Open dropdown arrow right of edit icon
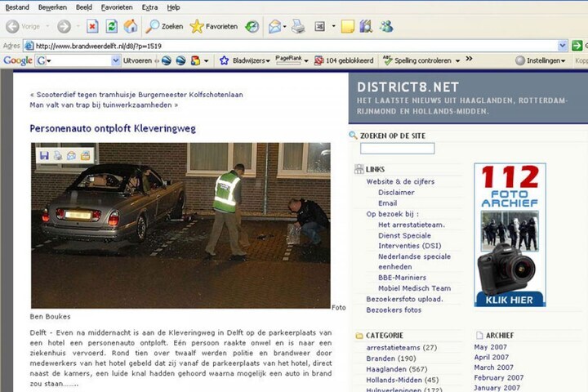Viewport: 588px width, 392px height. pyautogui.click(x=333, y=26)
